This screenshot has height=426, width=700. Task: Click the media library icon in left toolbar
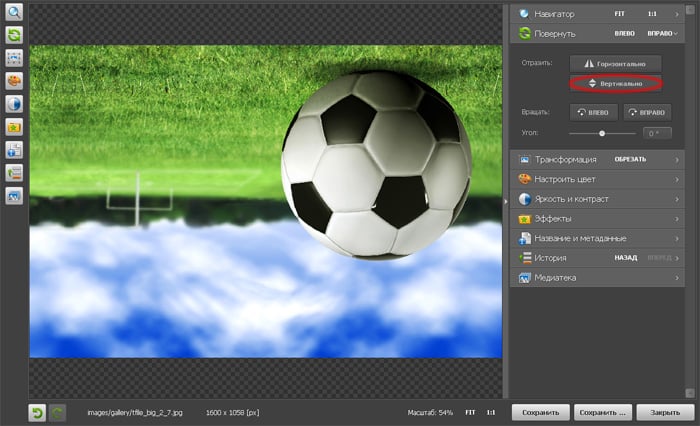click(15, 196)
